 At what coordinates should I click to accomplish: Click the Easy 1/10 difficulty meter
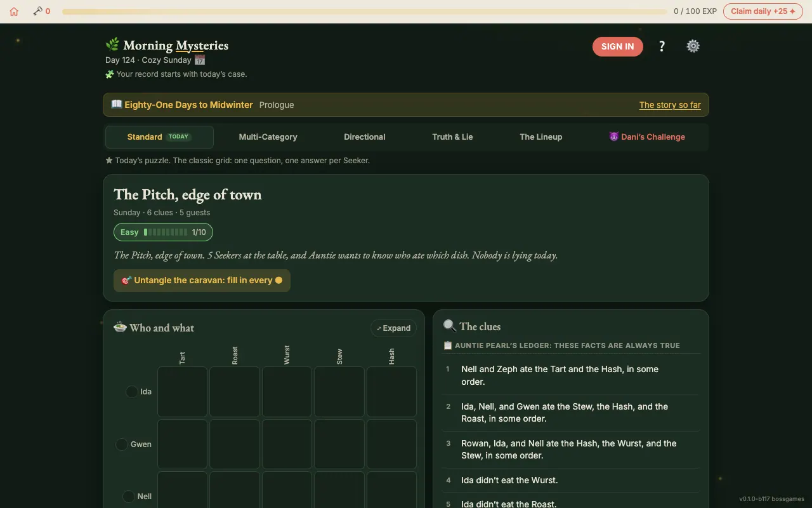pos(163,232)
